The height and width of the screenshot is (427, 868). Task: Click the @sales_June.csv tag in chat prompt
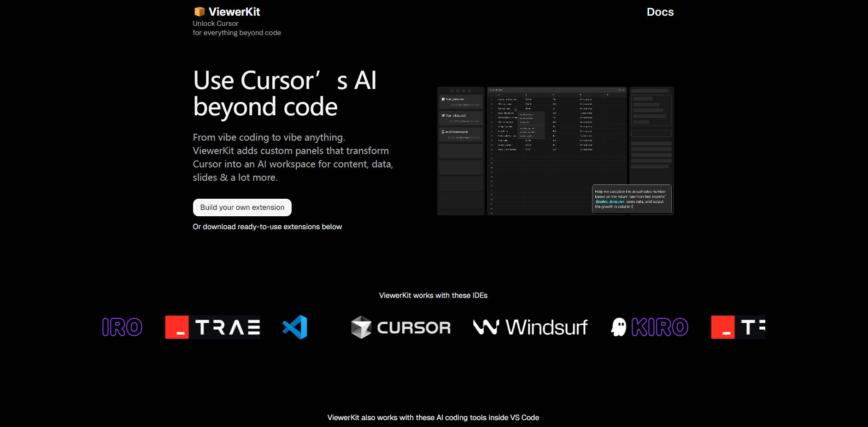(610, 202)
